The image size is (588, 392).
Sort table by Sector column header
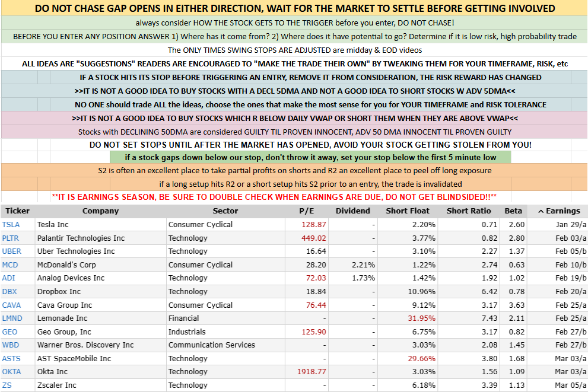pyautogui.click(x=225, y=211)
